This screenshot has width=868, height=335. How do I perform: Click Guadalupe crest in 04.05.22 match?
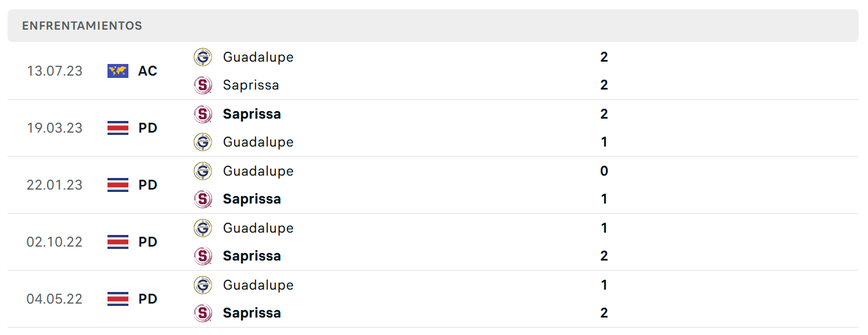click(203, 285)
